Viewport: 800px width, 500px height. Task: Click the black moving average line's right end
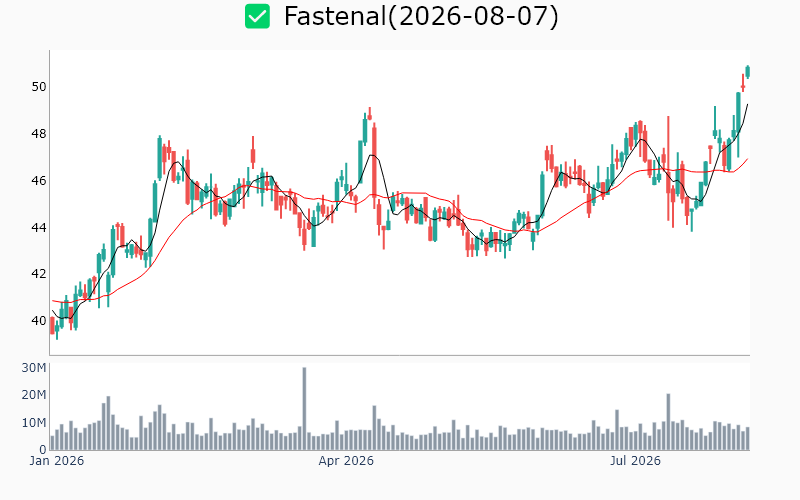(747, 105)
